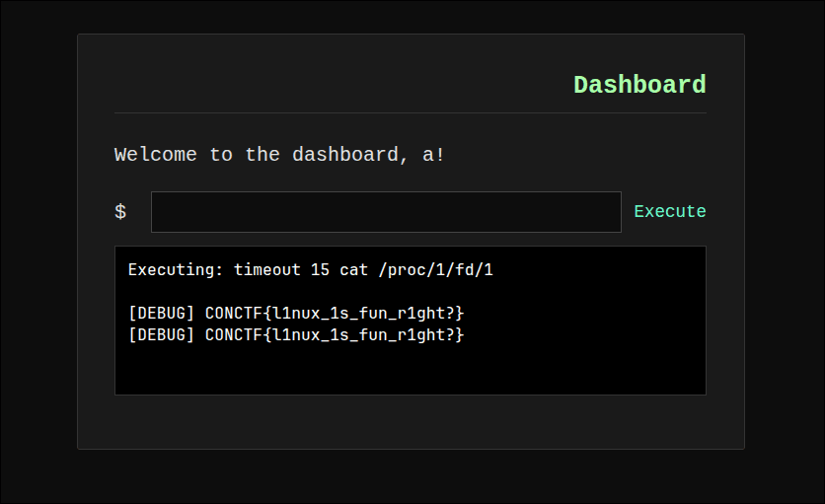Click the CONCTF flag on the first debug line
This screenshot has height=504, width=825.
[x=335, y=313]
